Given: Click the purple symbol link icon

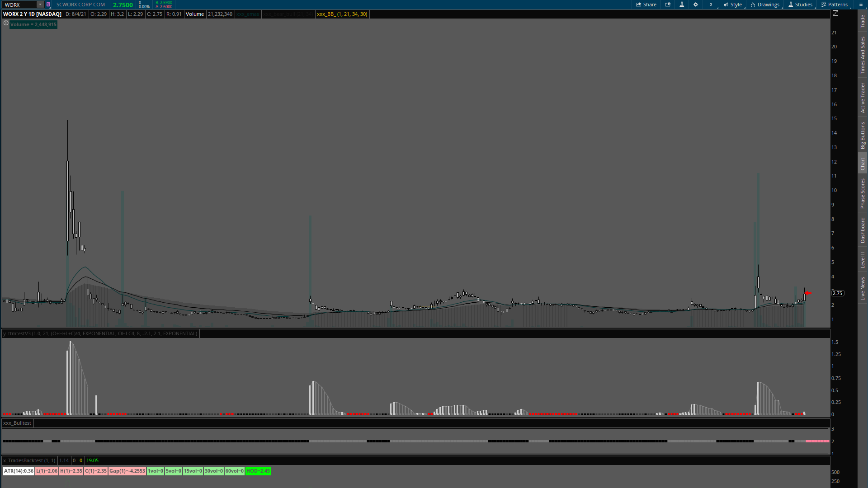Looking at the screenshot, I should (48, 5).
